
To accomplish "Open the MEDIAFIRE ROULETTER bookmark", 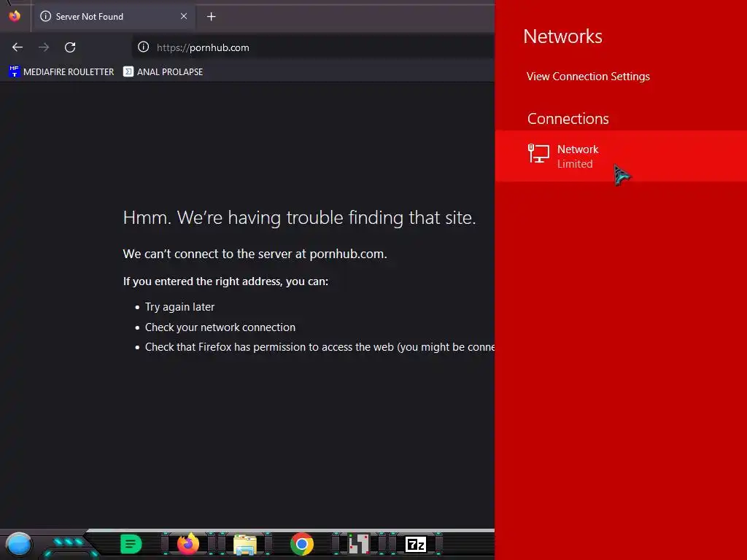I will pos(61,72).
